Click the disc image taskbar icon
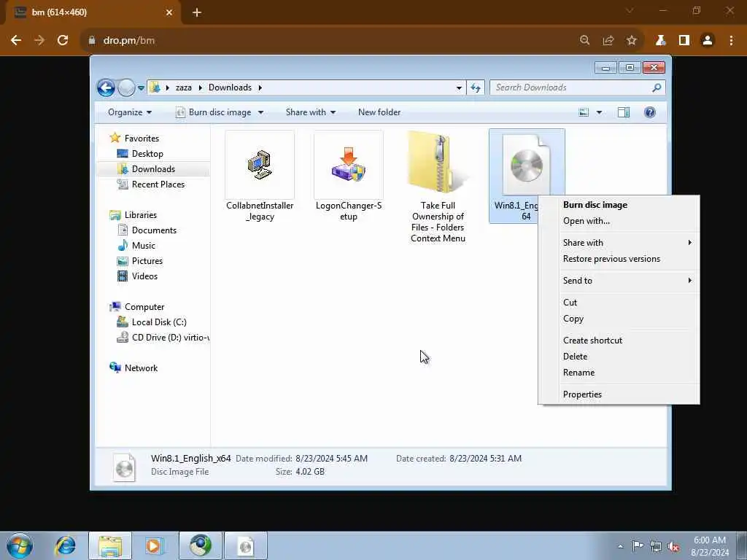This screenshot has height=560, width=747. pyautogui.click(x=246, y=545)
